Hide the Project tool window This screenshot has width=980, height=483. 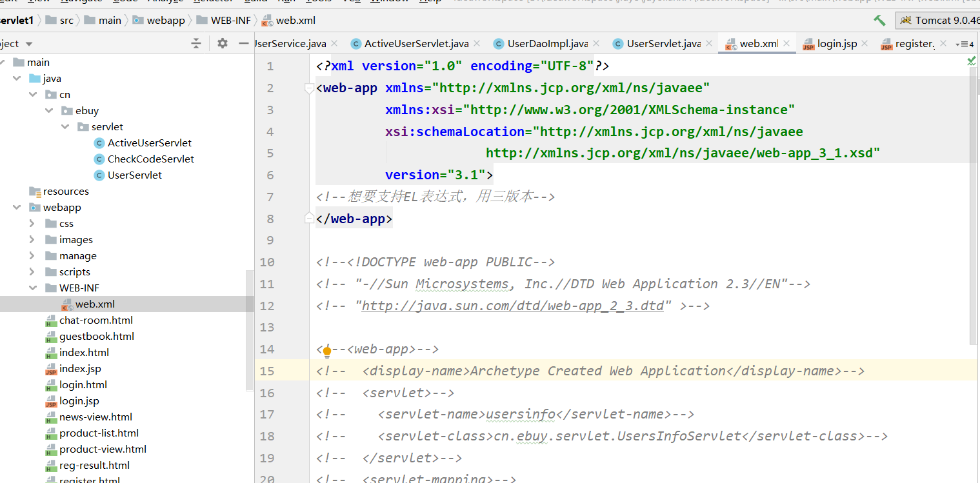pos(243,43)
